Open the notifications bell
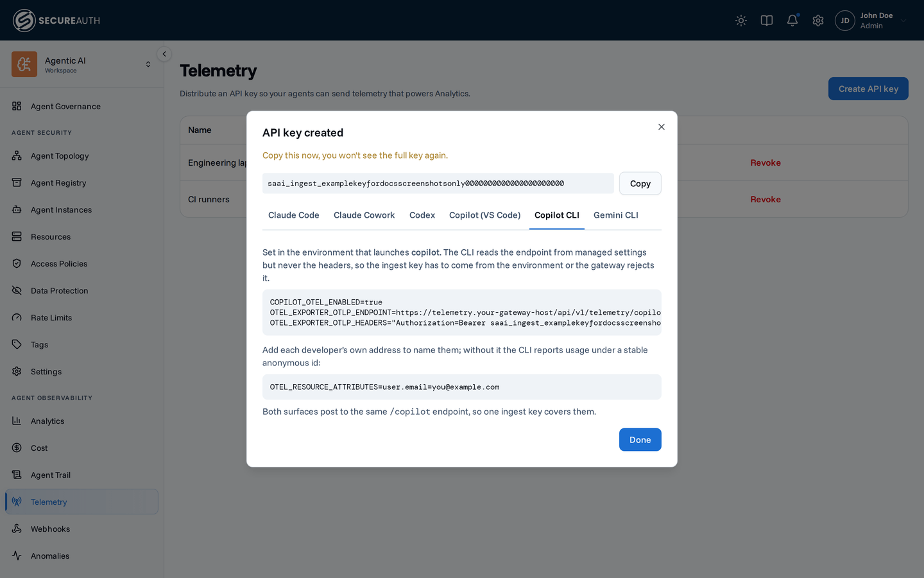Viewport: 924px width, 578px height. (x=792, y=21)
